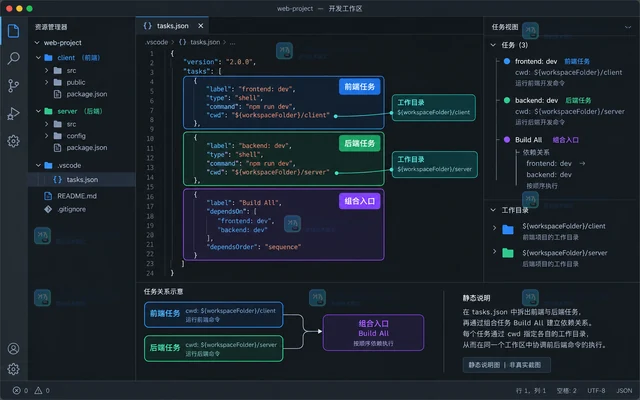Screen dimensions: 640x400
Task: Open README.md in the explorer
Action: [77, 196]
